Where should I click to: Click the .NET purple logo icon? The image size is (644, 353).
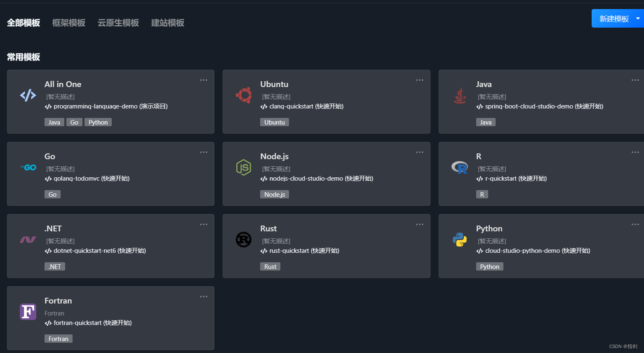(x=28, y=240)
